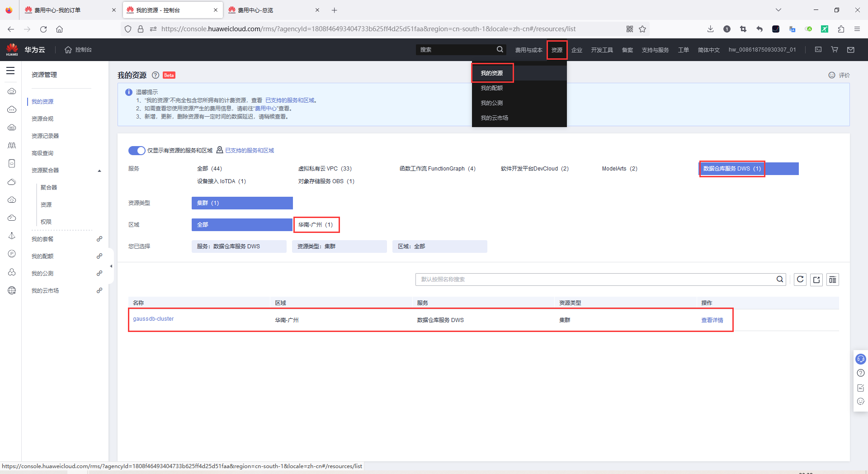
Task: Click the browser address bar URL
Action: click(368, 29)
